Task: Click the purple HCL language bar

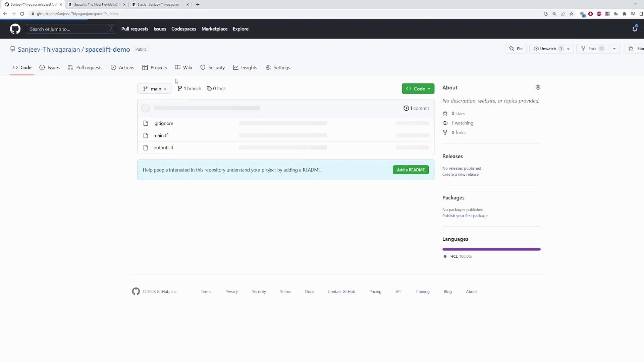Action: click(491, 249)
